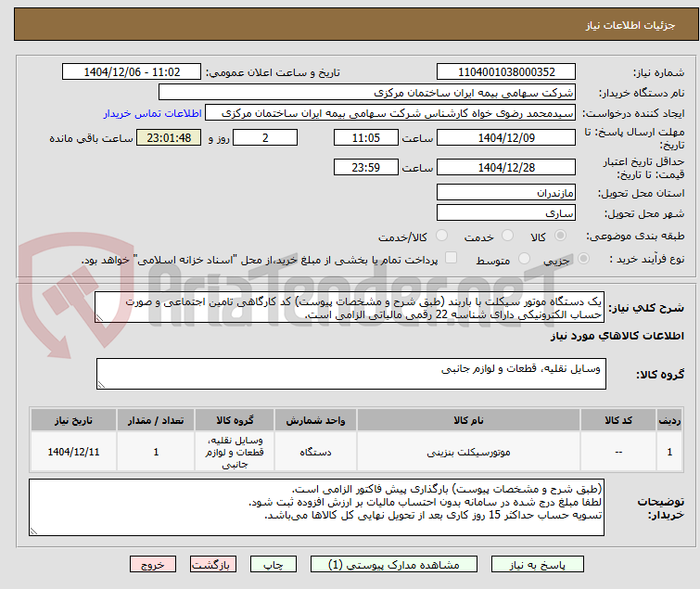Click the announcement date field 1404/12/06 - 11:02
Screen dimensions: 700x589
[132, 72]
